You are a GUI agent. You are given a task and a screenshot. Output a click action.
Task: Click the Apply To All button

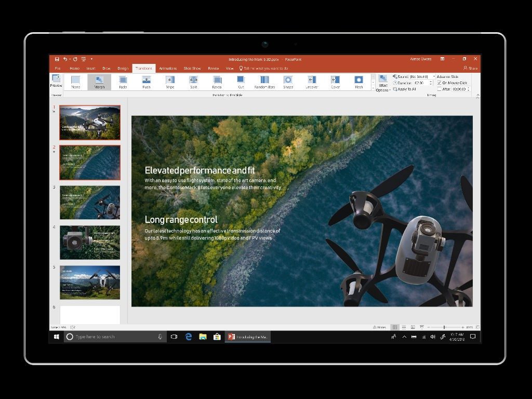[404, 89]
